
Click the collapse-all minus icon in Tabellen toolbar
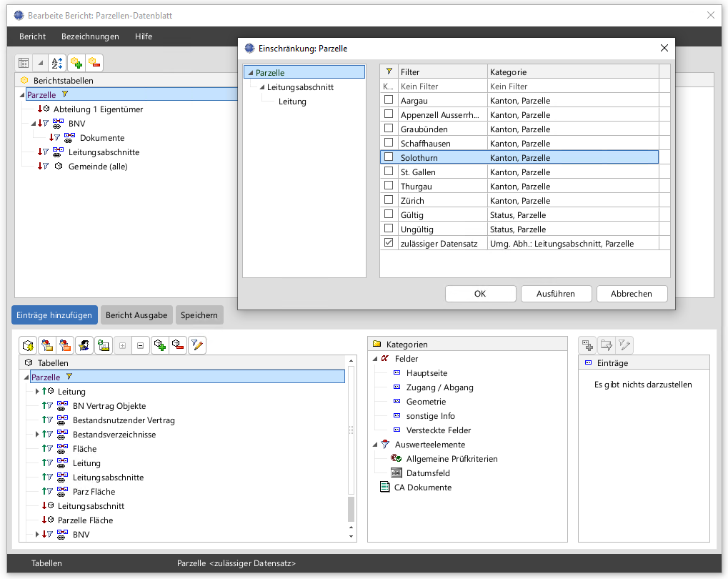click(140, 345)
